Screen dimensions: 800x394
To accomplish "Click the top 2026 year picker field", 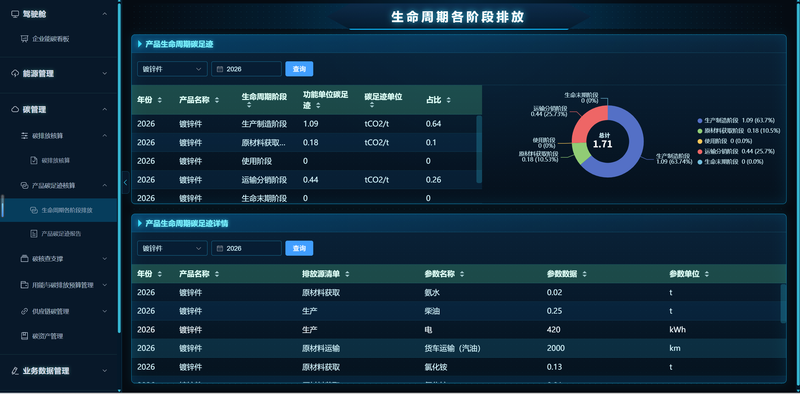I will point(246,69).
